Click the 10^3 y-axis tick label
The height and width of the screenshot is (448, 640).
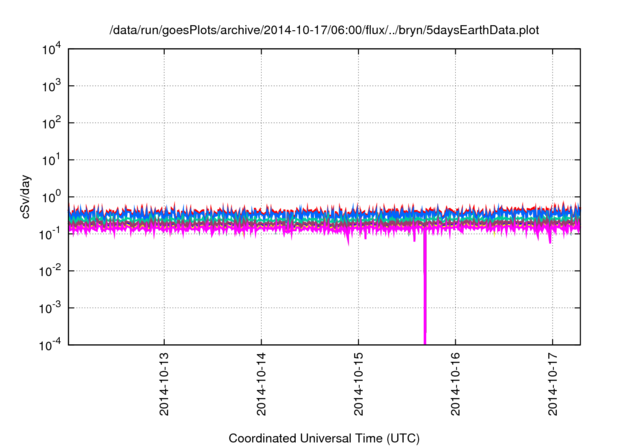(x=52, y=86)
